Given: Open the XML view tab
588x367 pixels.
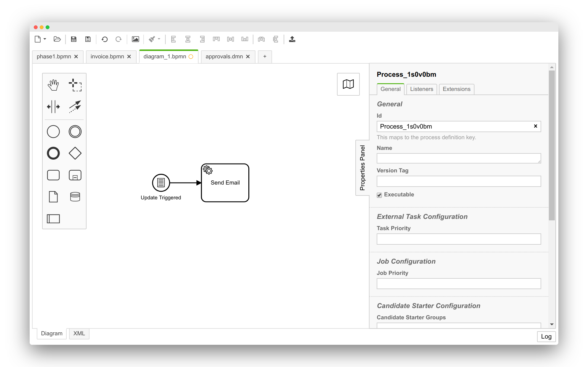Looking at the screenshot, I should [x=79, y=334].
